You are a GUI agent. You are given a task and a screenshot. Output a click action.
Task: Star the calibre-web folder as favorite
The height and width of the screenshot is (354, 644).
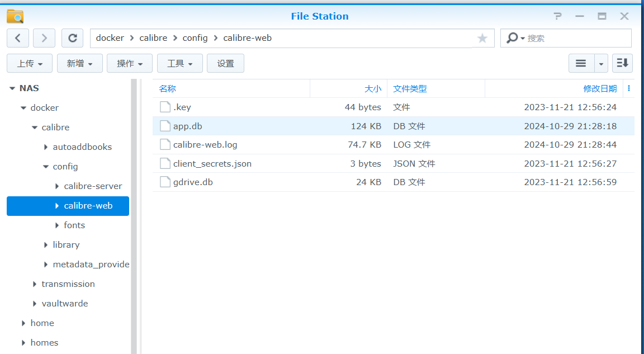point(482,38)
